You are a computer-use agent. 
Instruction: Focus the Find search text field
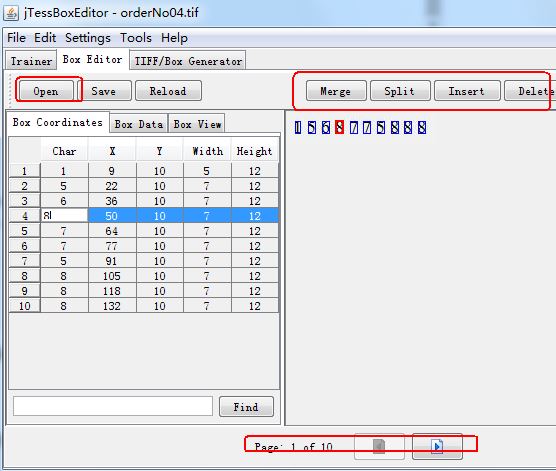[113, 406]
